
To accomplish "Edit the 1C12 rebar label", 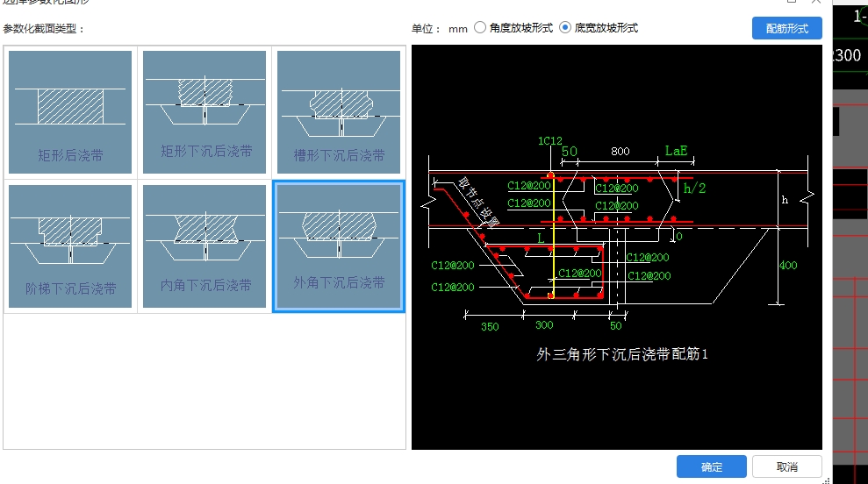I will 549,141.
